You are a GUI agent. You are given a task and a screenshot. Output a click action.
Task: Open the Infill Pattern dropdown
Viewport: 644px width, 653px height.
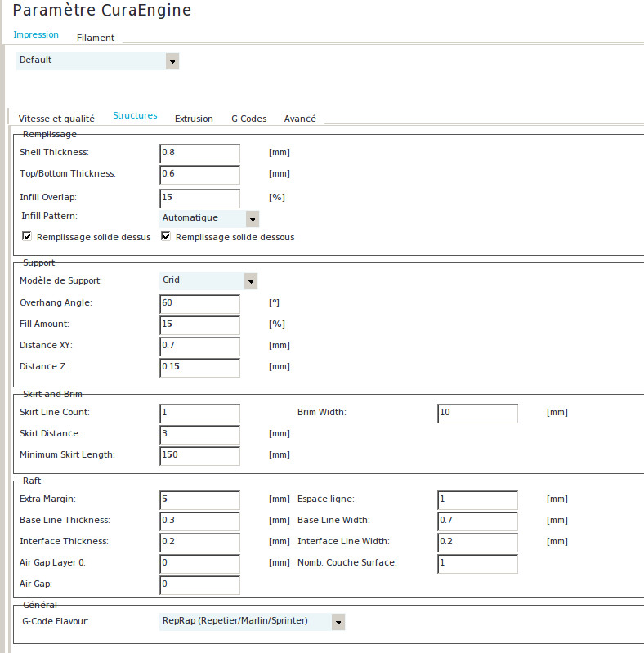tap(209, 219)
